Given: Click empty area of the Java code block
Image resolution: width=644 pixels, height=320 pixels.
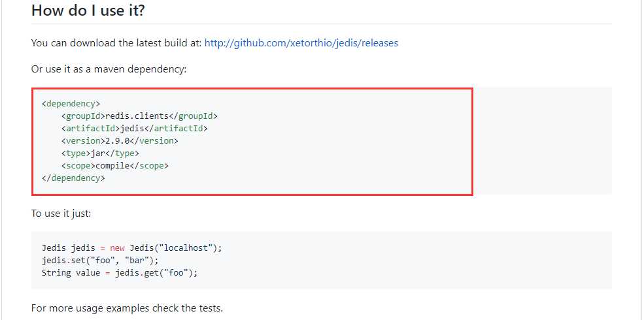Looking at the screenshot, I should [x=425, y=260].
